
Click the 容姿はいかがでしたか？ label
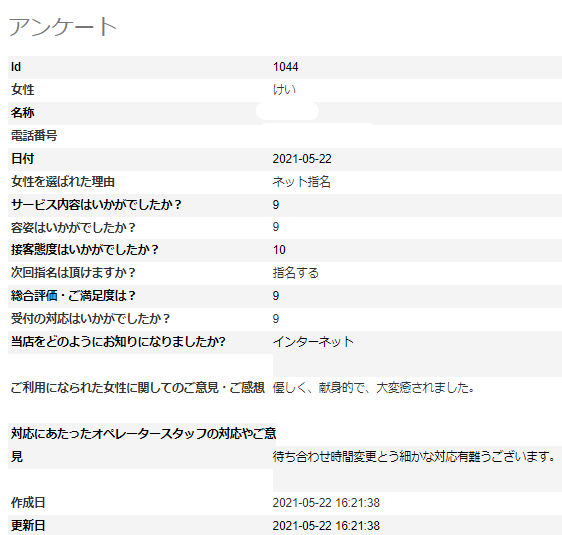tap(73, 228)
